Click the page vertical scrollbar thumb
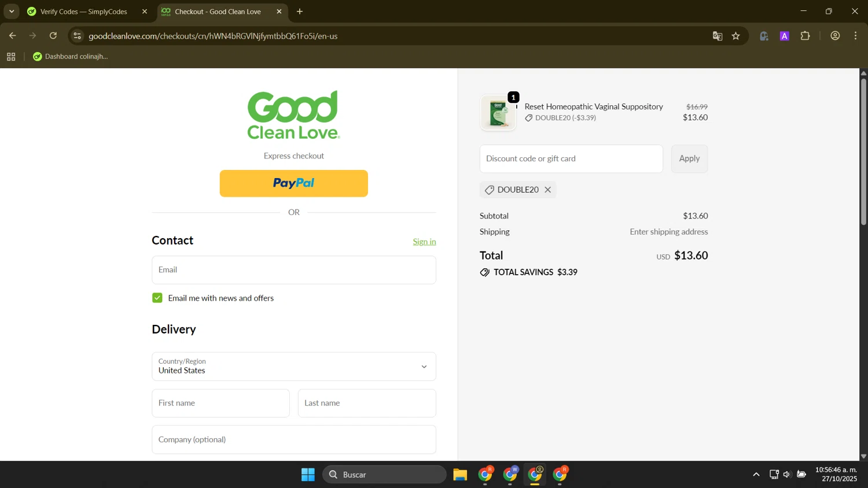The width and height of the screenshot is (868, 488). [863, 151]
